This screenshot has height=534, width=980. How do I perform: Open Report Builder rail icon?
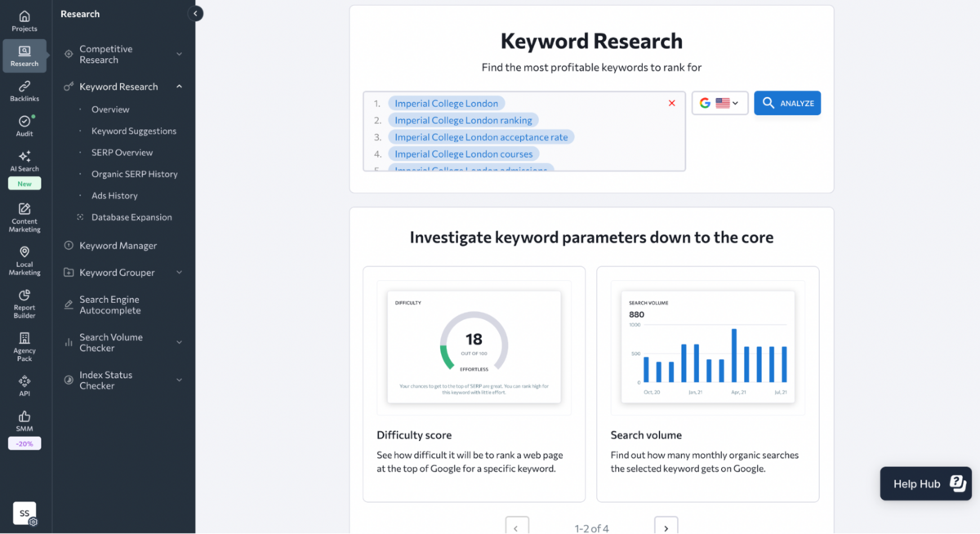point(24,303)
